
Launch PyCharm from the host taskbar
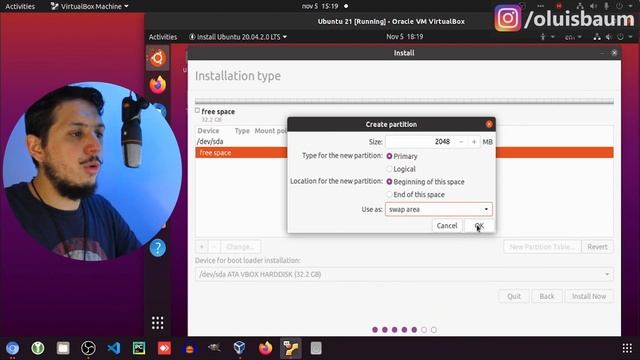139,348
